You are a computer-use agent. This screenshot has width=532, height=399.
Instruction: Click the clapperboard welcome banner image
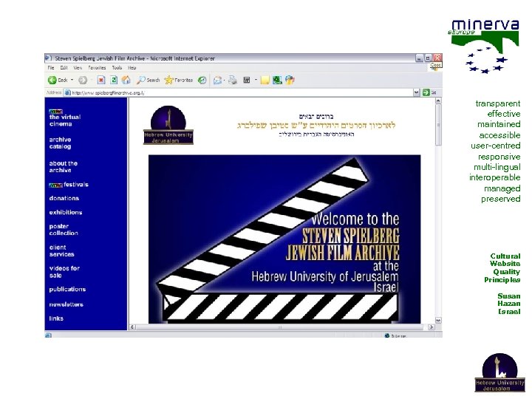[284, 239]
